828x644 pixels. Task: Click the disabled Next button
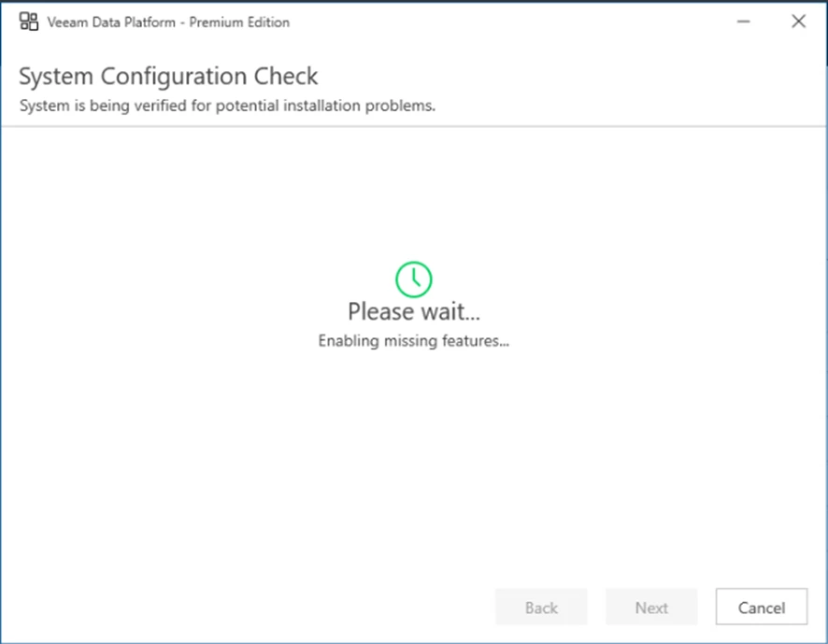click(651, 608)
